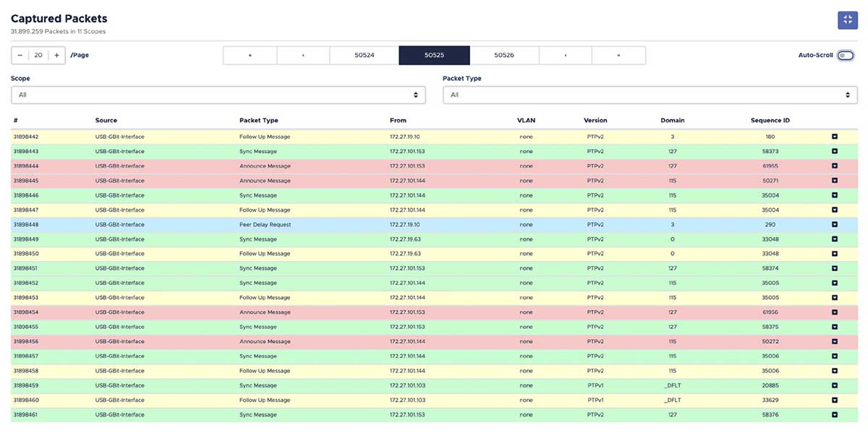Expand Announce Message packet 31898444 row

pos(834,166)
